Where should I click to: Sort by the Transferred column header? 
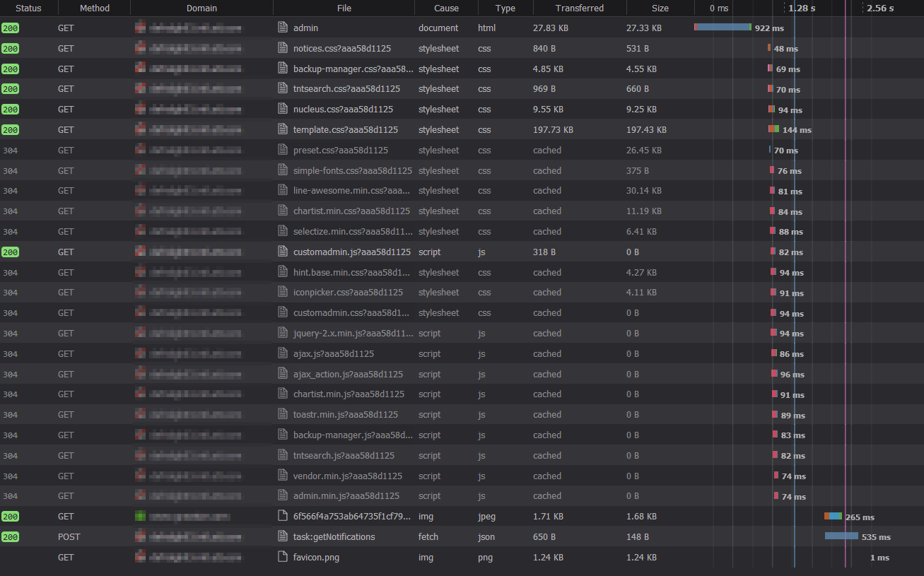pyautogui.click(x=579, y=8)
